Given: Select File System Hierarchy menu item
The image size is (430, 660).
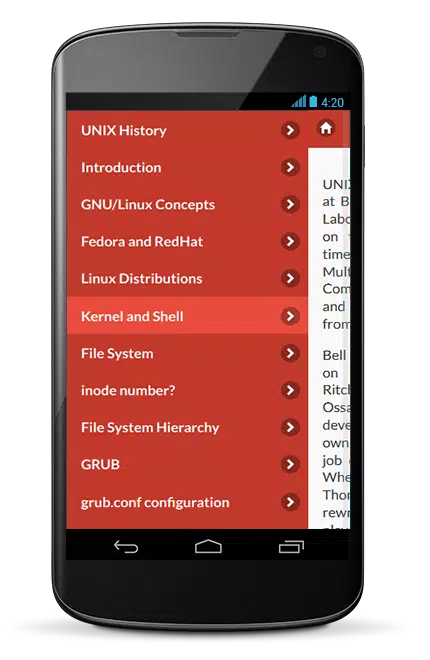Looking at the screenshot, I should pyautogui.click(x=187, y=427).
